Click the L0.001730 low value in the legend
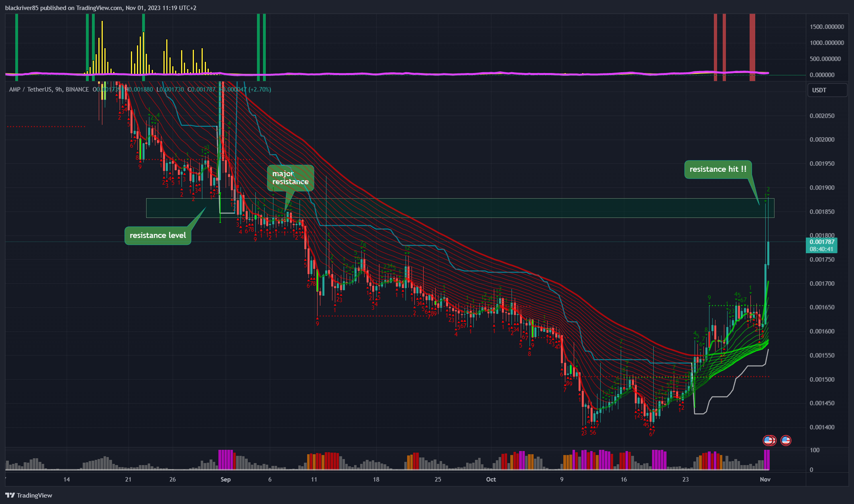This screenshot has height=504, width=854. 170,89
